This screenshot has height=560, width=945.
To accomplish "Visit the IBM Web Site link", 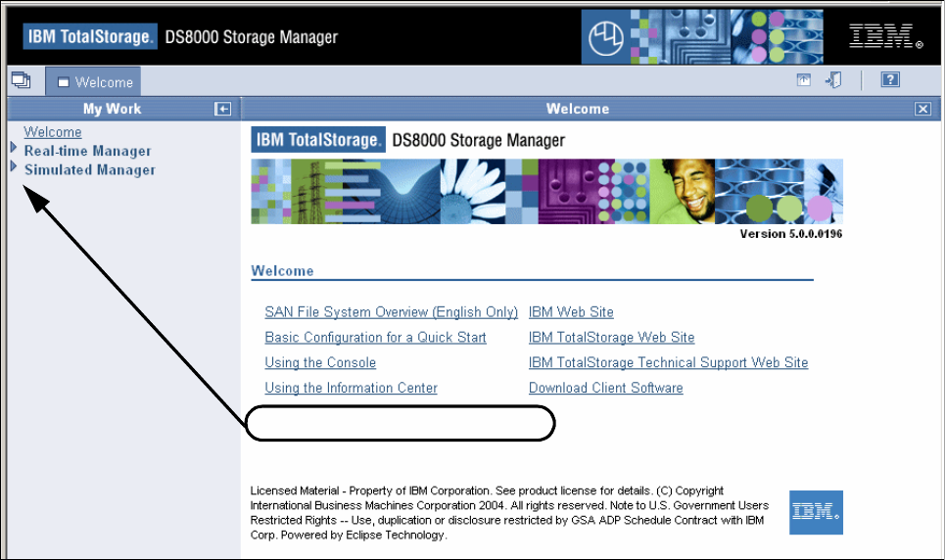I will coord(571,312).
